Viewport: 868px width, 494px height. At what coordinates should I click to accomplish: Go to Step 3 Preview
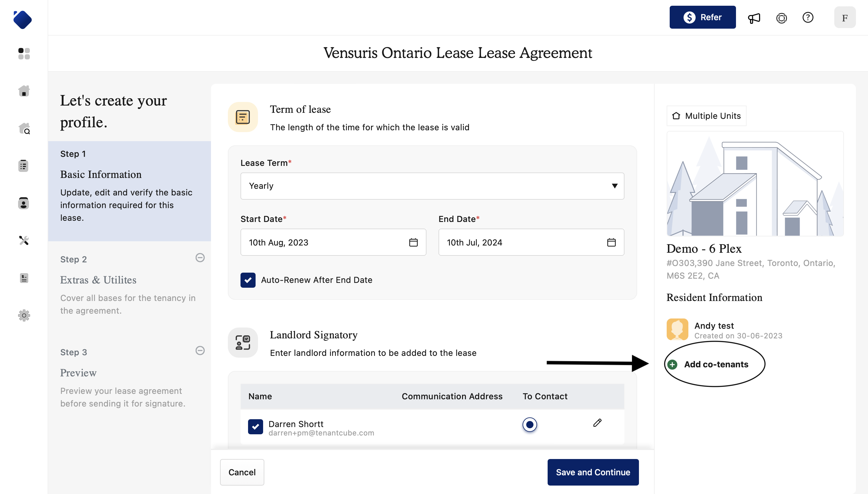[x=78, y=373]
